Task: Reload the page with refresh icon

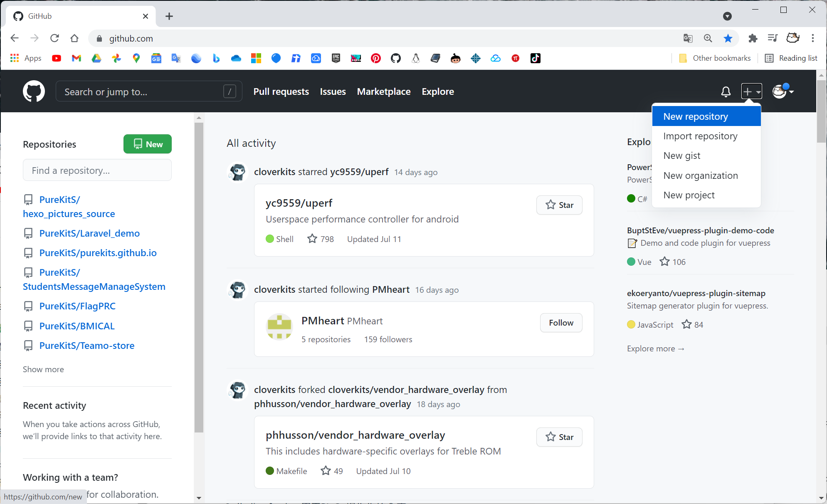Action: (54, 38)
